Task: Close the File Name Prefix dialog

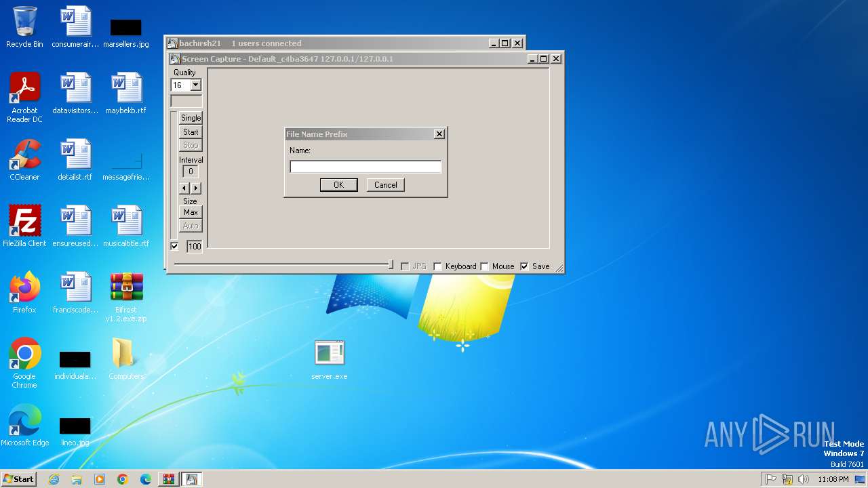Action: click(439, 134)
